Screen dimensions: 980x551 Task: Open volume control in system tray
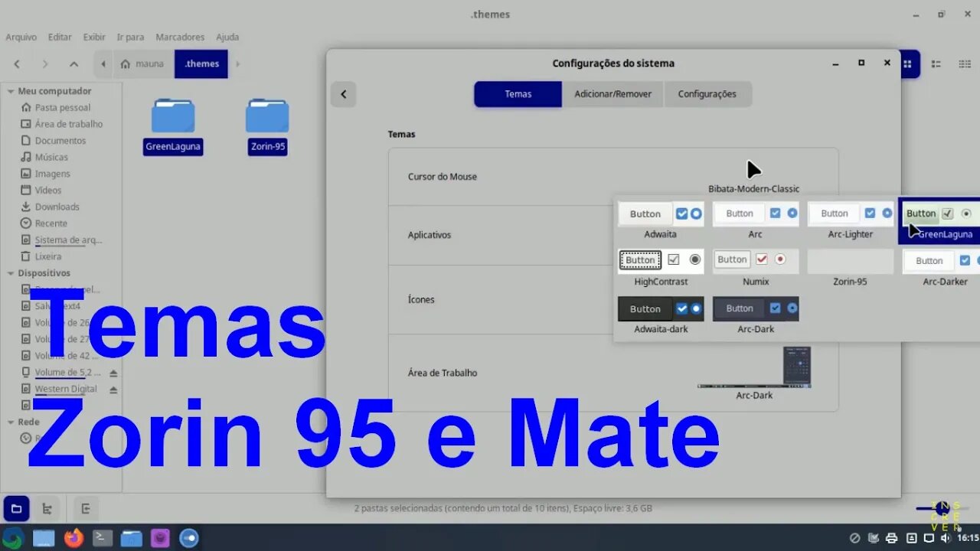click(948, 538)
